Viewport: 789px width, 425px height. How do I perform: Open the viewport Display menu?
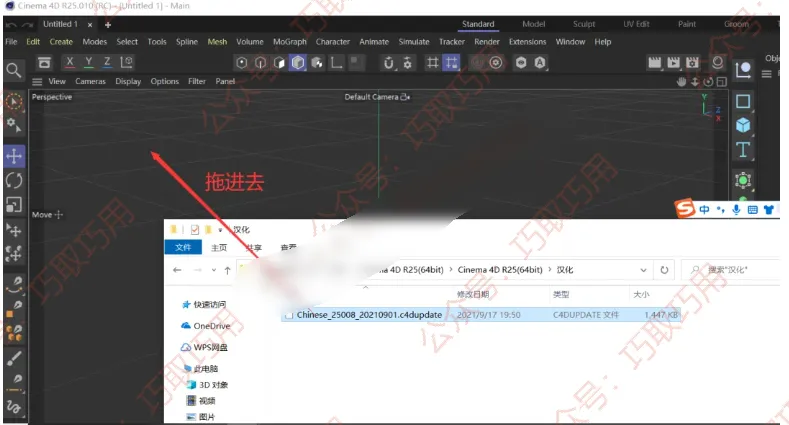click(x=128, y=81)
